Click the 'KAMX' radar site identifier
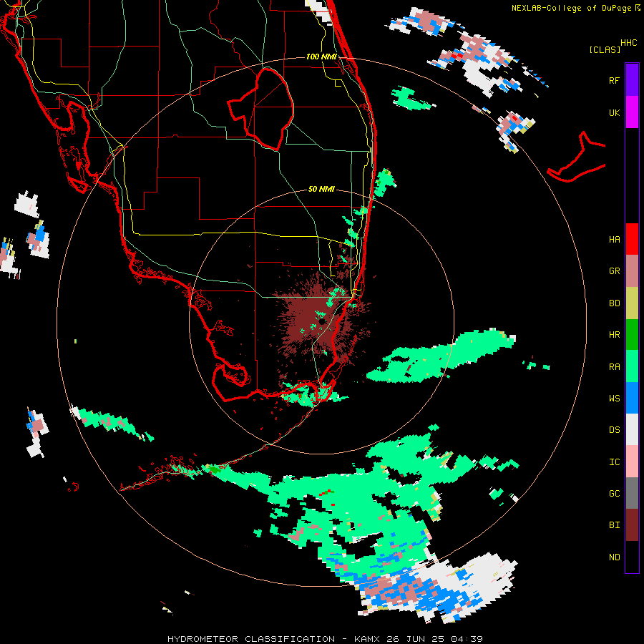Screen dimensions: 644x644 coord(366,639)
